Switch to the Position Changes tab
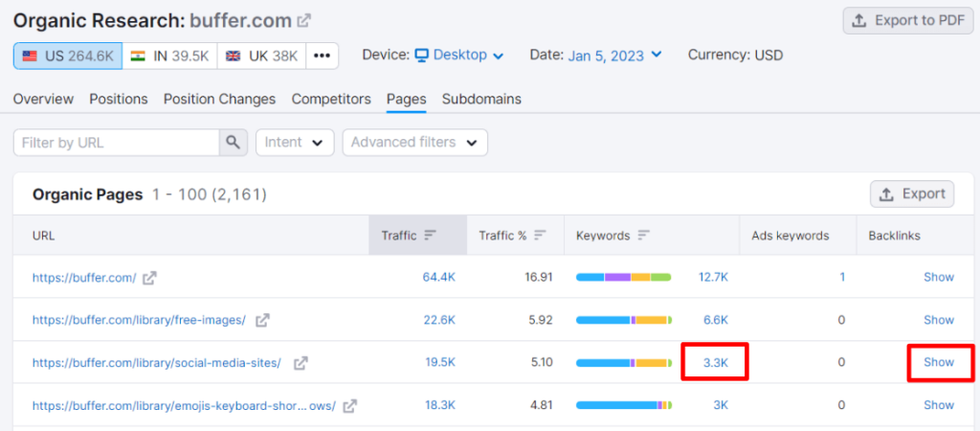The width and height of the screenshot is (980, 431). (x=219, y=99)
